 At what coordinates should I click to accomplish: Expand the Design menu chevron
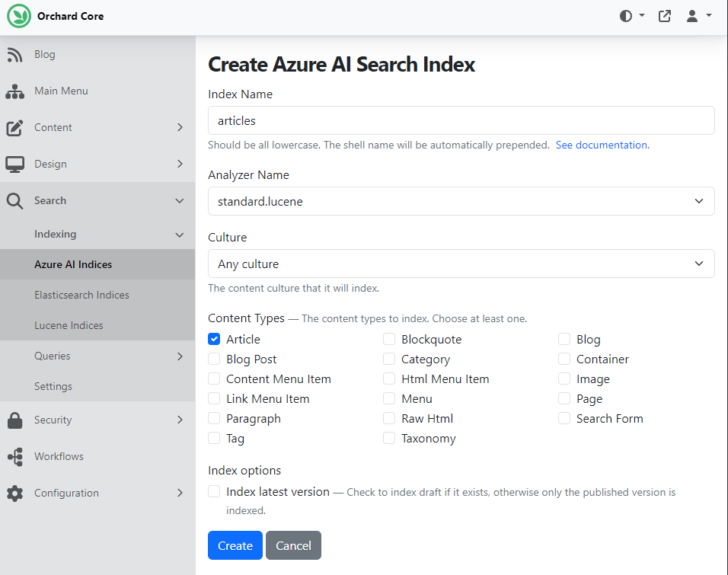coord(180,164)
